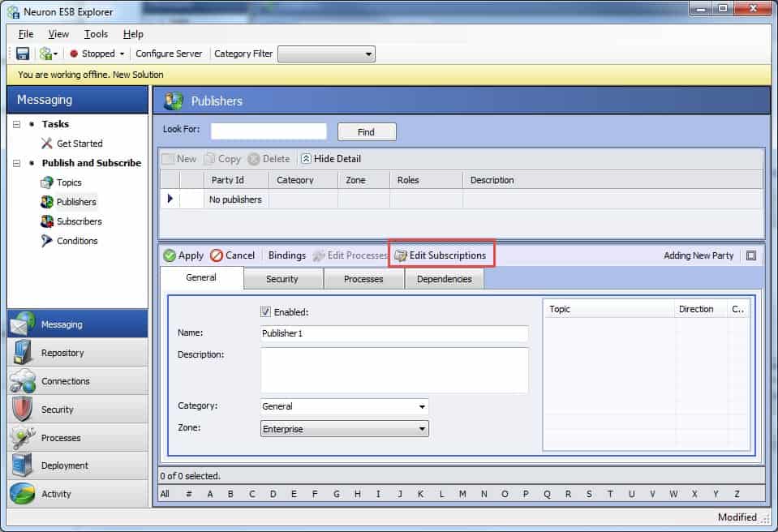Click the Subscribers tree icon
The height and width of the screenshot is (532, 778).
coord(46,221)
